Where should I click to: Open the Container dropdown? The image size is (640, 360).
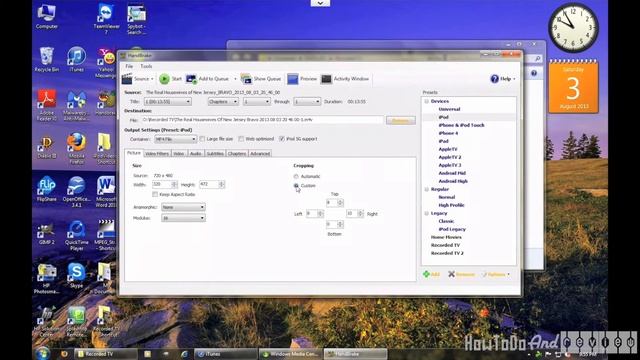pyautogui.click(x=176, y=139)
